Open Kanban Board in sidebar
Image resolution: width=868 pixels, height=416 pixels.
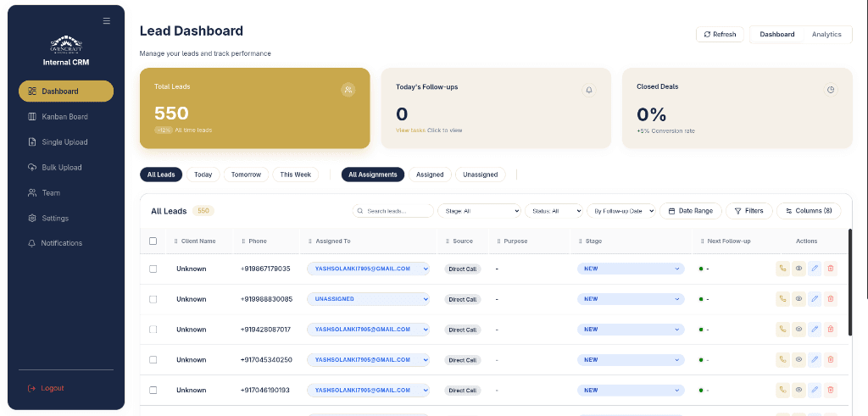66,117
